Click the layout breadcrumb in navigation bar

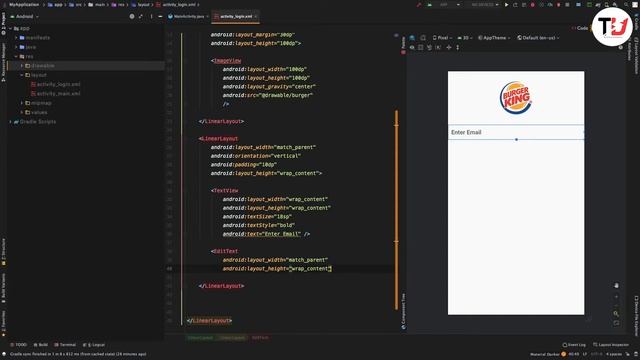pyautogui.click(x=140, y=4)
